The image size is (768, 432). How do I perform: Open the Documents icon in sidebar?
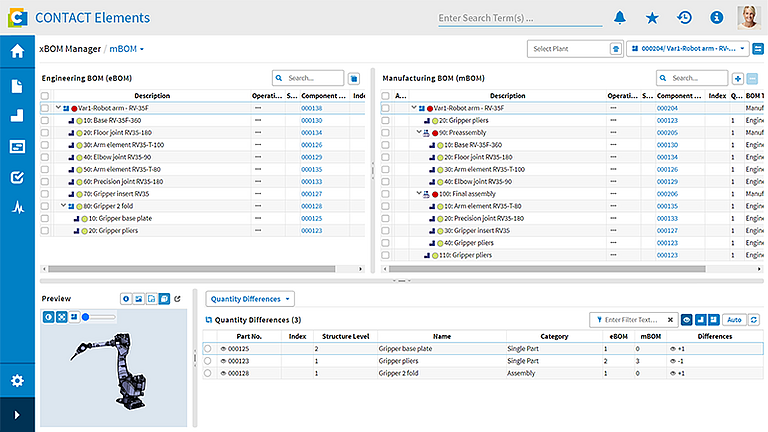17,86
